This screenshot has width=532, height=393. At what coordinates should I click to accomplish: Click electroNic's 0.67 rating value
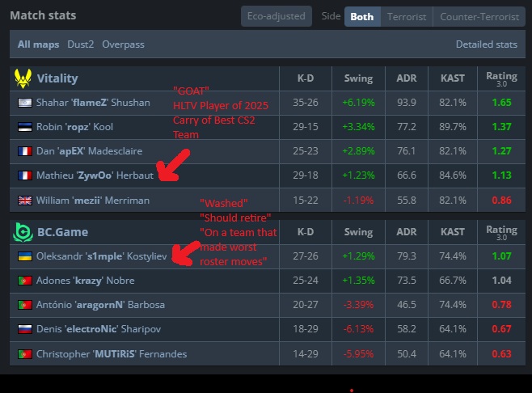501,329
